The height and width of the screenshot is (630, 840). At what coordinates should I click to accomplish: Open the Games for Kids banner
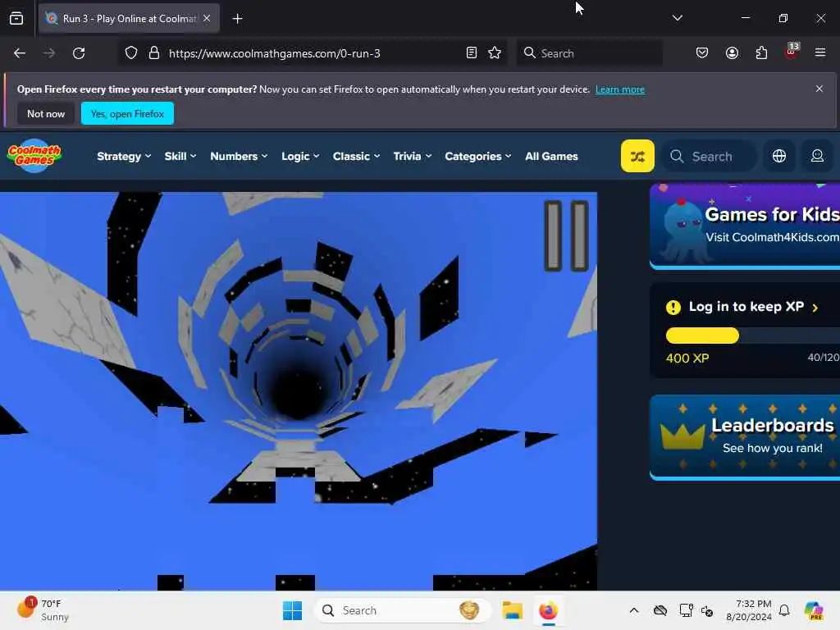point(745,226)
